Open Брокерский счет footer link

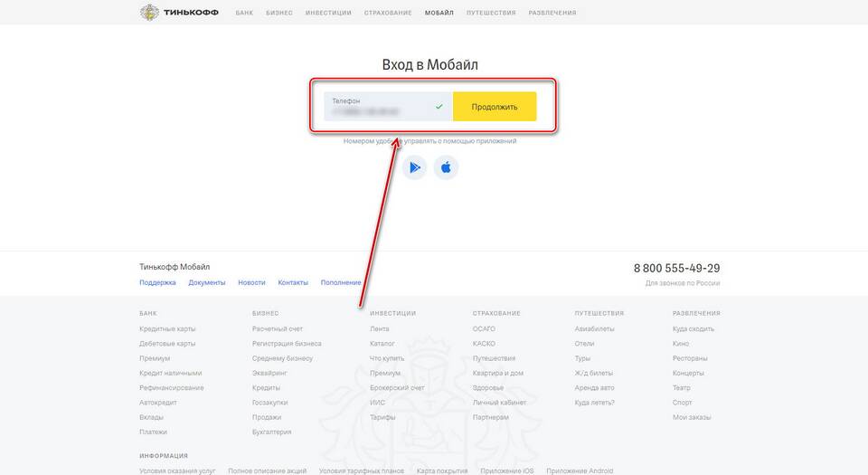coord(397,387)
